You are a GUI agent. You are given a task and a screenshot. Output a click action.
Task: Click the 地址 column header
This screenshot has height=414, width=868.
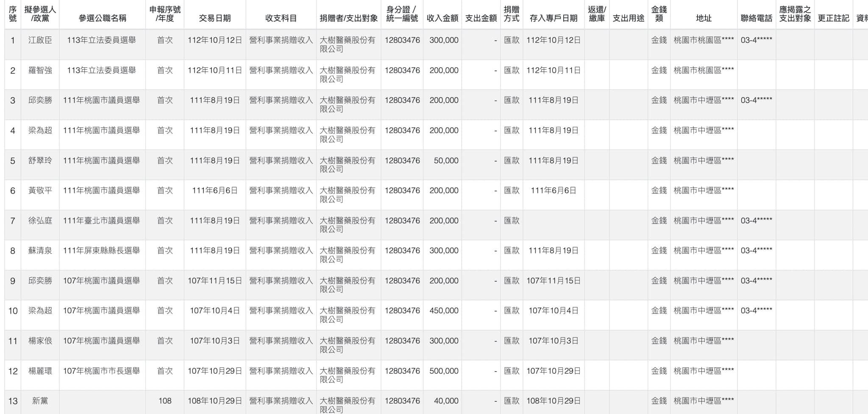[x=704, y=18]
